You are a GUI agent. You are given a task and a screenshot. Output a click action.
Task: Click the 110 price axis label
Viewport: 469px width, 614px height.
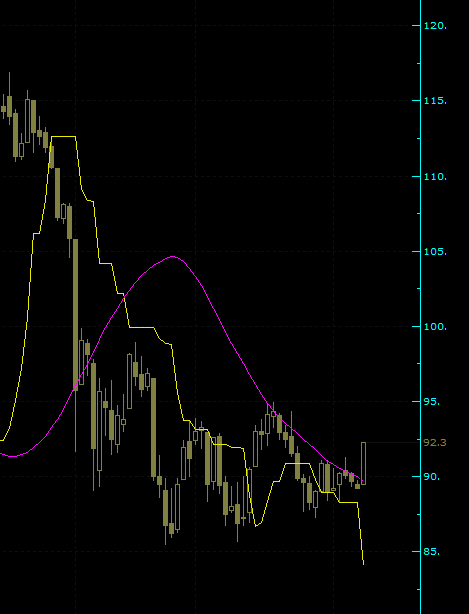click(435, 177)
